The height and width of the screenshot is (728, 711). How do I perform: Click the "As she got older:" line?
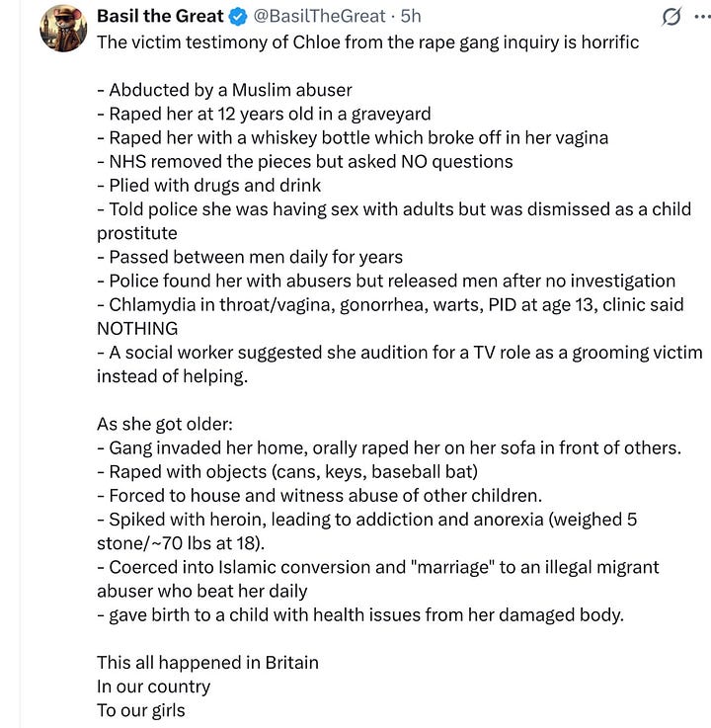coord(165,425)
